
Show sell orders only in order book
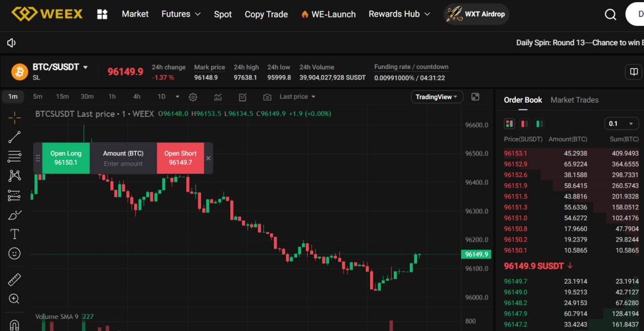[x=525, y=124]
